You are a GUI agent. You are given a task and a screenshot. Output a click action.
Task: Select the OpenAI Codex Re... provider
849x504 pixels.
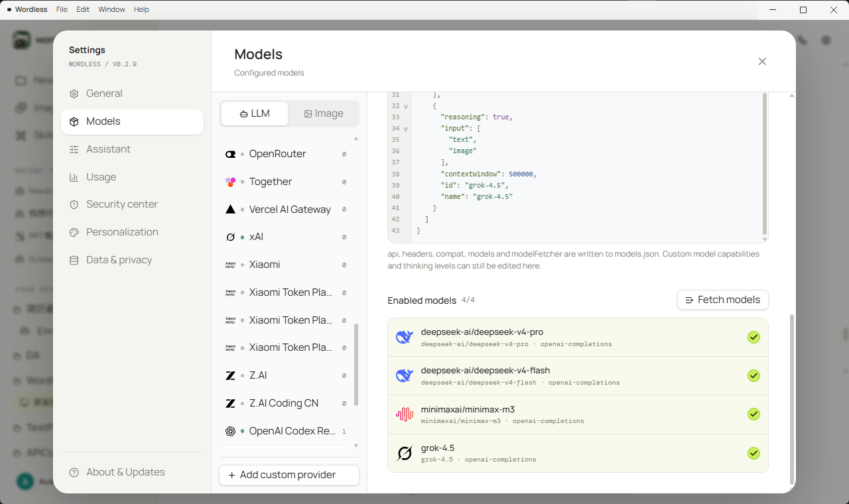(x=287, y=431)
